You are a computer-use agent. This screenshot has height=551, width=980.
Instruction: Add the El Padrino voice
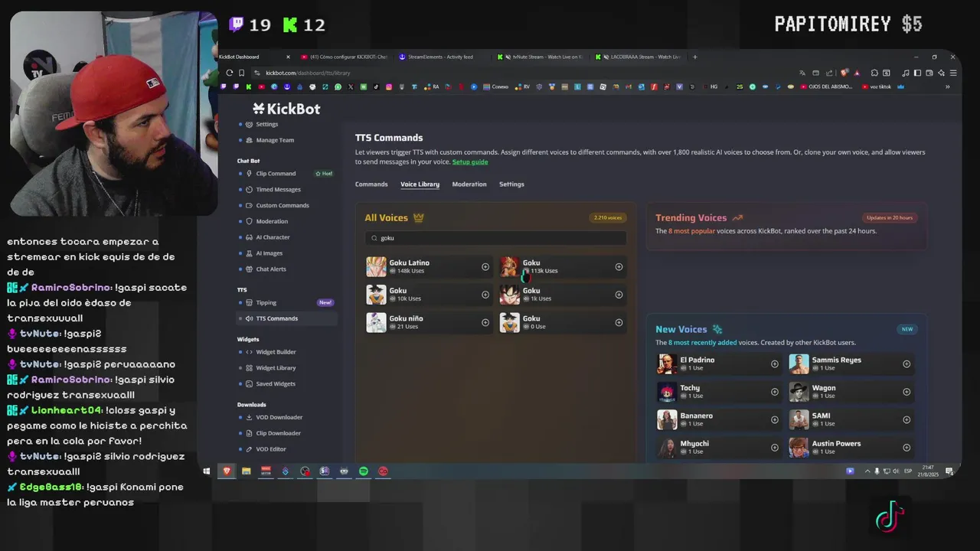[x=774, y=364]
